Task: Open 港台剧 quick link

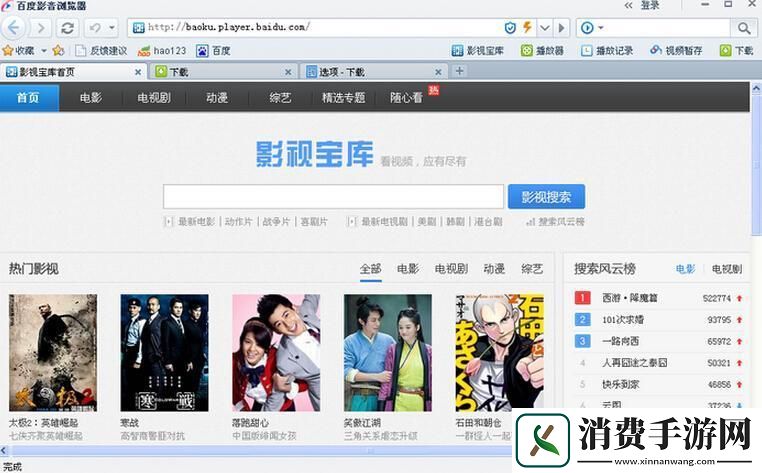Action: [x=488, y=222]
